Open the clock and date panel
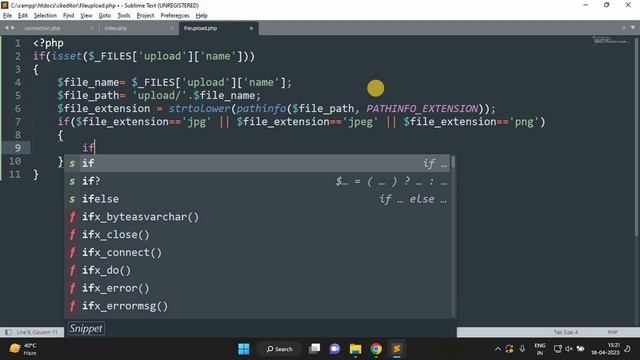Image resolution: width=640 pixels, height=360 pixels. (x=606, y=349)
